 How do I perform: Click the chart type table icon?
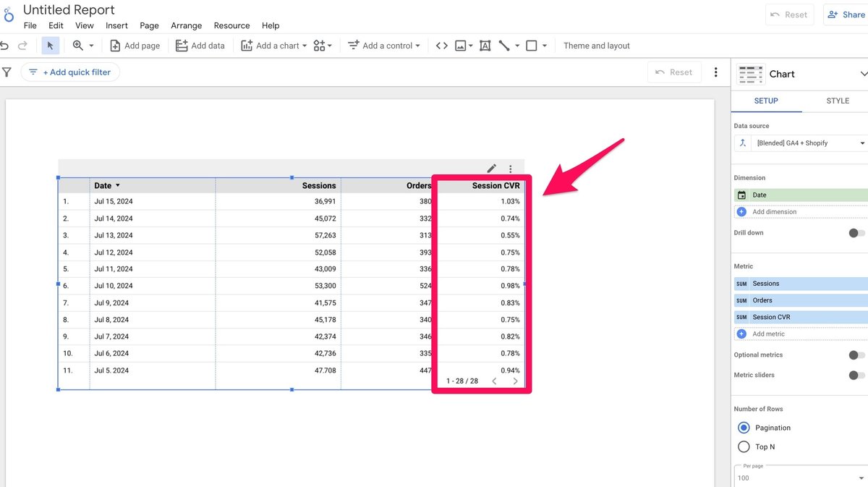click(750, 74)
